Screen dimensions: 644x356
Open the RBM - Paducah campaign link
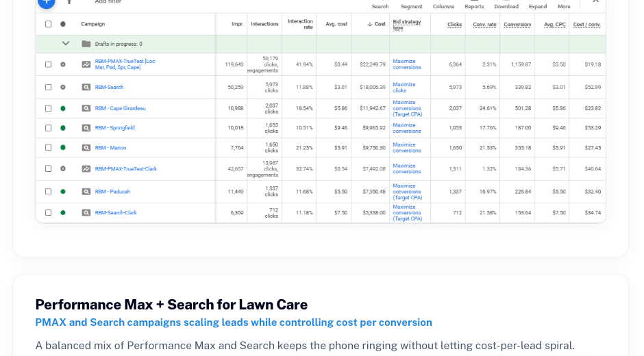[112, 192]
